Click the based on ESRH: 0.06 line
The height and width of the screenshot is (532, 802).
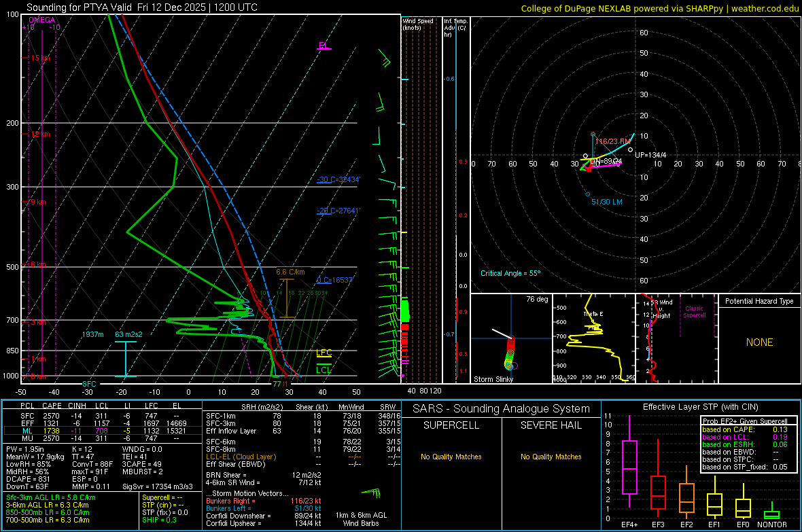point(745,444)
